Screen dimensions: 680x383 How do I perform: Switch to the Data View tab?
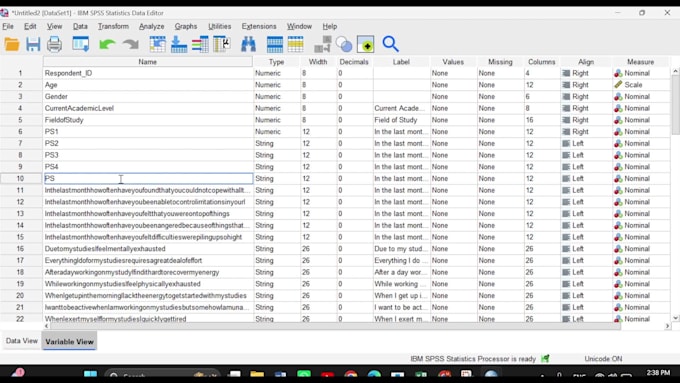[22, 341]
